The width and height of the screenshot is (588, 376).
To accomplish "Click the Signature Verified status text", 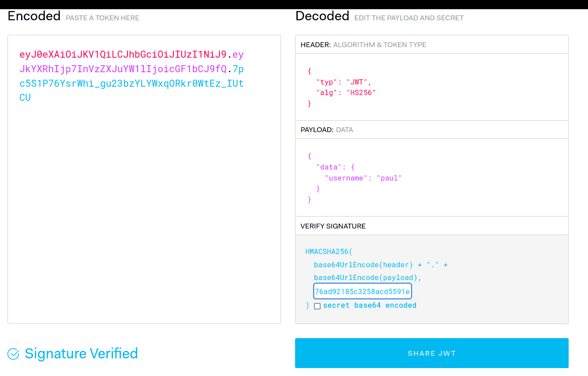I will click(x=81, y=354).
